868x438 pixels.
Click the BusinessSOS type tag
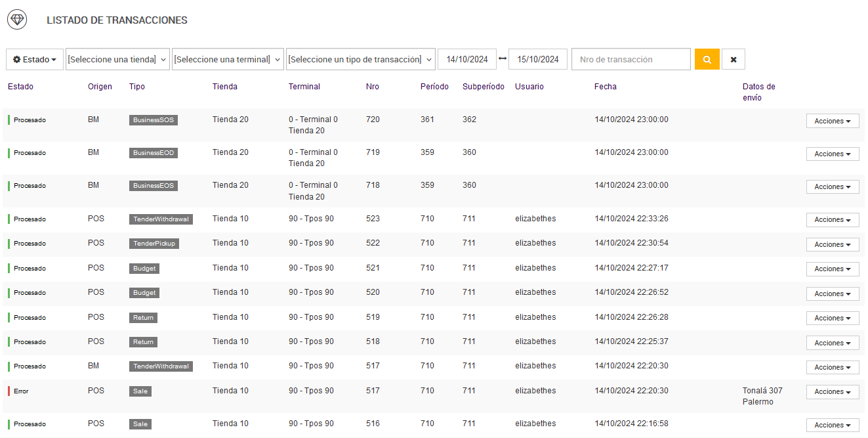153,120
